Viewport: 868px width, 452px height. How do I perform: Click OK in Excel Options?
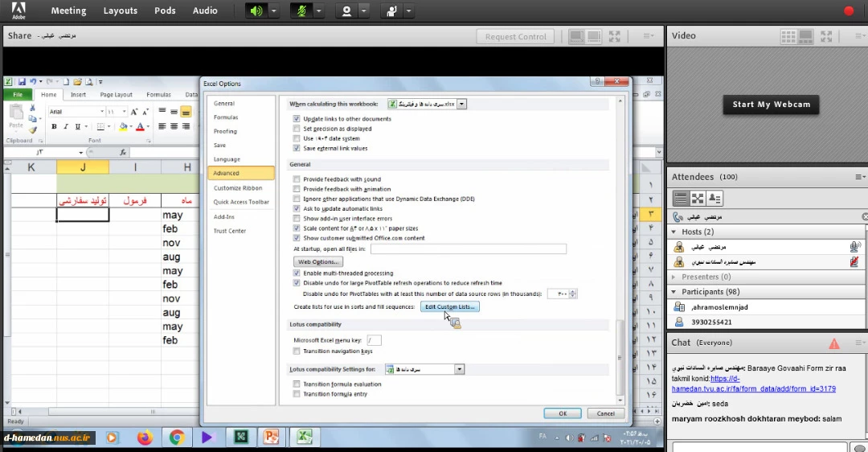tap(563, 413)
